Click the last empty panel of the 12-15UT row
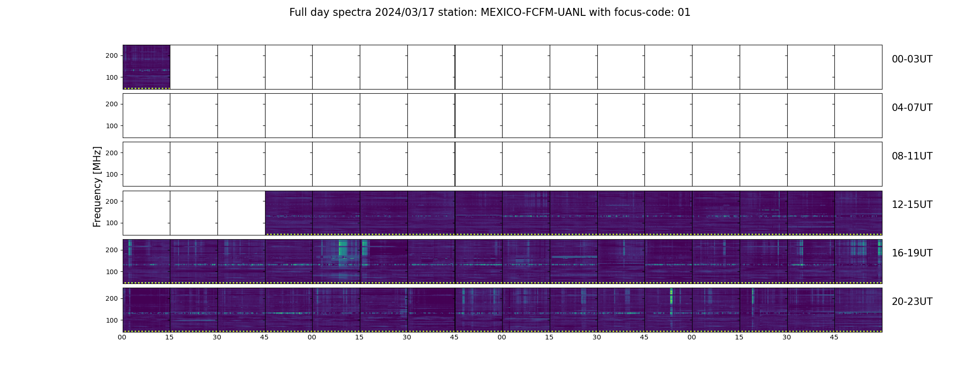Screen dimensions: 980x373 pyautogui.click(x=241, y=213)
